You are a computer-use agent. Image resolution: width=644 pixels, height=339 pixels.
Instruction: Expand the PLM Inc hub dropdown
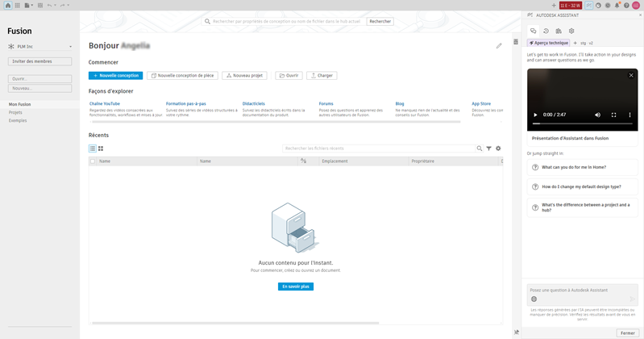pos(70,47)
